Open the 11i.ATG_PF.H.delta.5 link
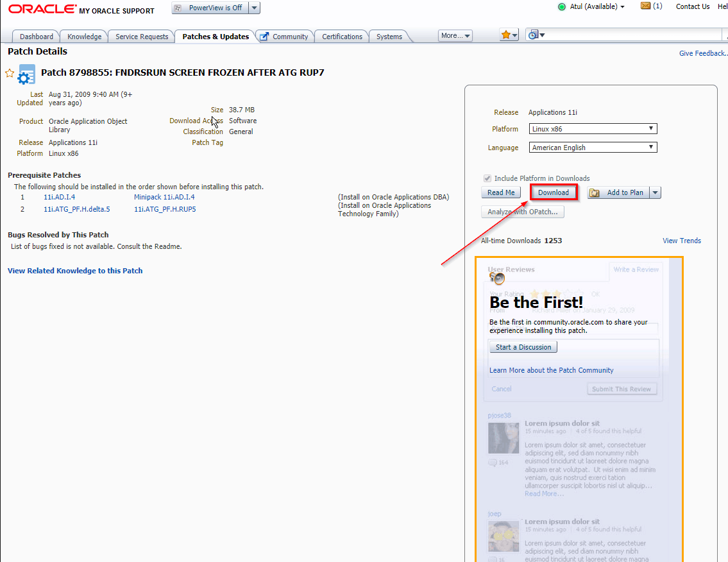The height and width of the screenshot is (562, 728). [76, 209]
